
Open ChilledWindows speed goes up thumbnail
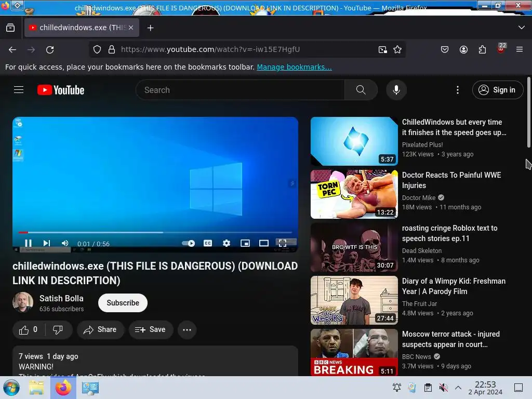click(354, 141)
